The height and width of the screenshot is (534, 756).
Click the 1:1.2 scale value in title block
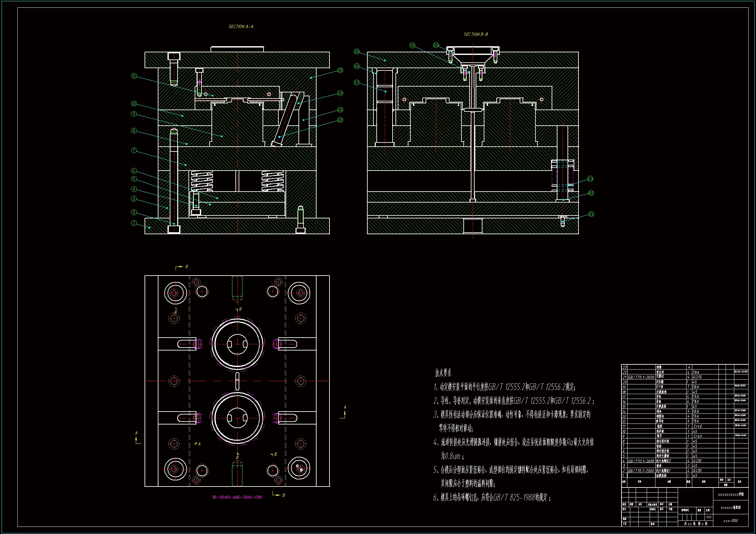point(708,517)
